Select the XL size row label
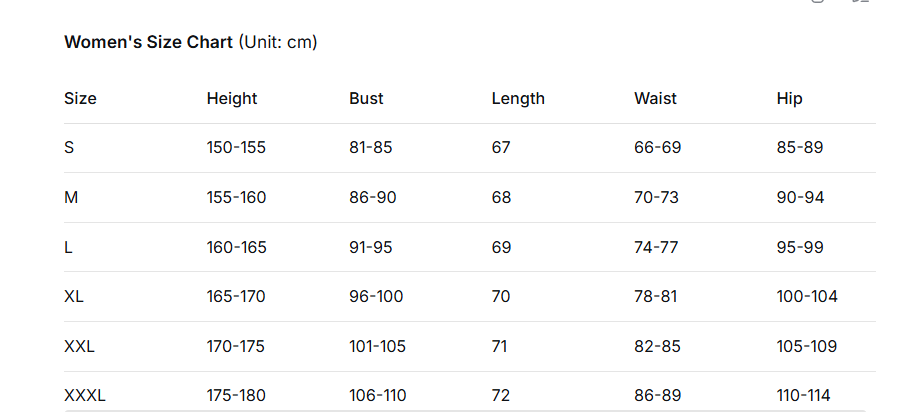Viewport: 921px width, 412px height. pos(75,296)
